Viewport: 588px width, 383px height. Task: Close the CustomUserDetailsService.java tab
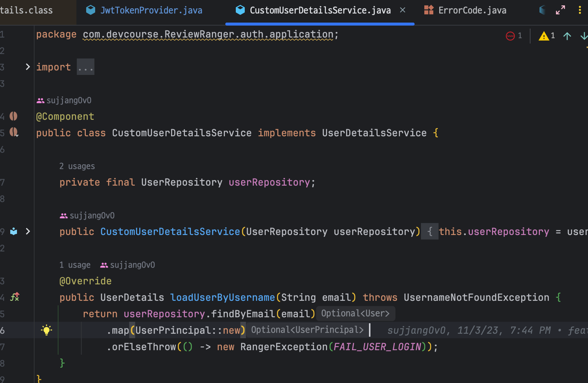click(402, 10)
